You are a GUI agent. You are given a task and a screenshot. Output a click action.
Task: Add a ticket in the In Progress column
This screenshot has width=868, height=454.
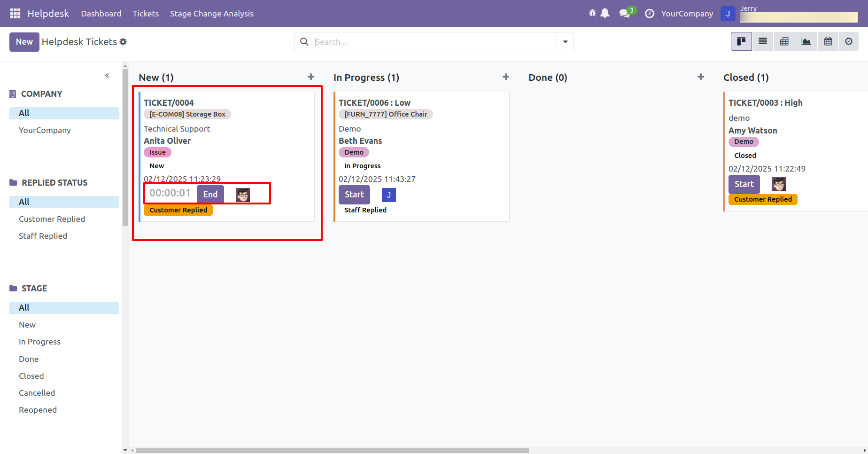[506, 77]
